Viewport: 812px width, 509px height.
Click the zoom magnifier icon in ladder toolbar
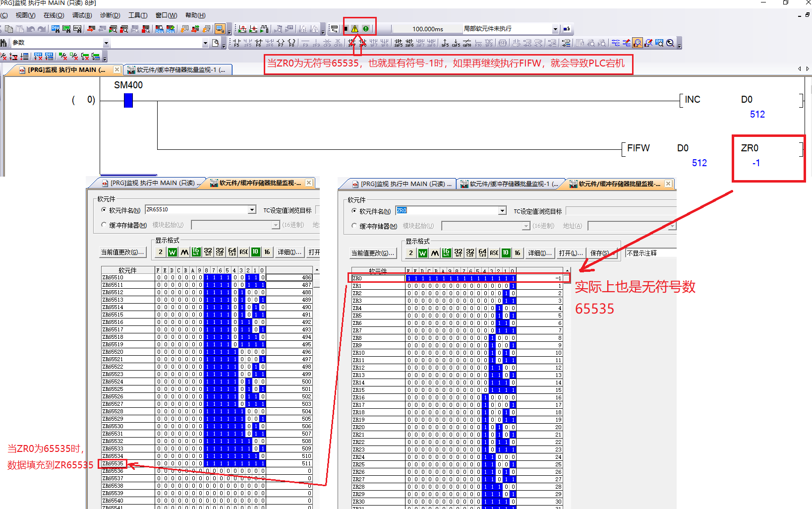coord(670,43)
